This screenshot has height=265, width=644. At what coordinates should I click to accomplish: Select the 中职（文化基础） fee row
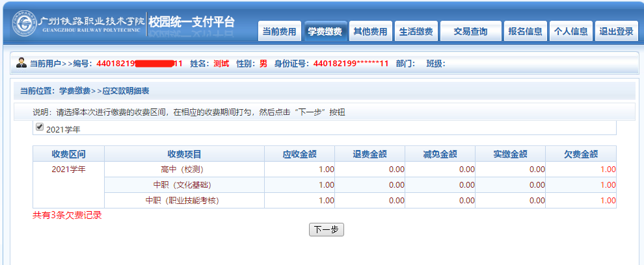[184, 185]
